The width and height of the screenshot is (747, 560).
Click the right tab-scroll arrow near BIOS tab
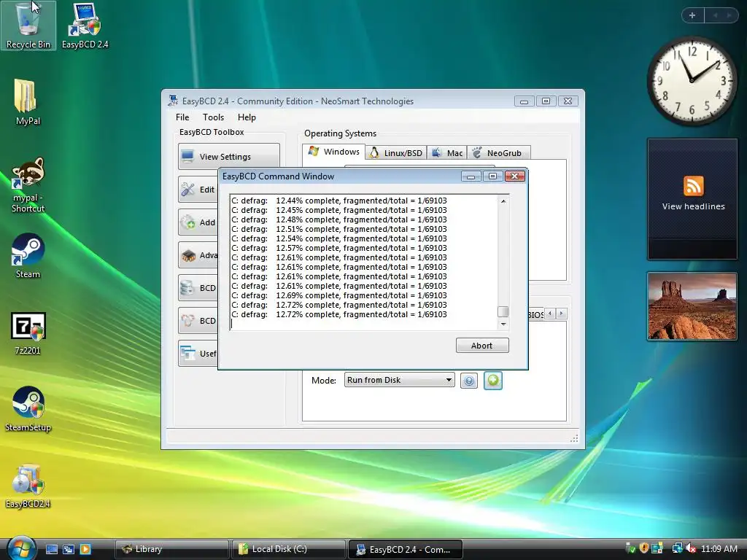(561, 314)
